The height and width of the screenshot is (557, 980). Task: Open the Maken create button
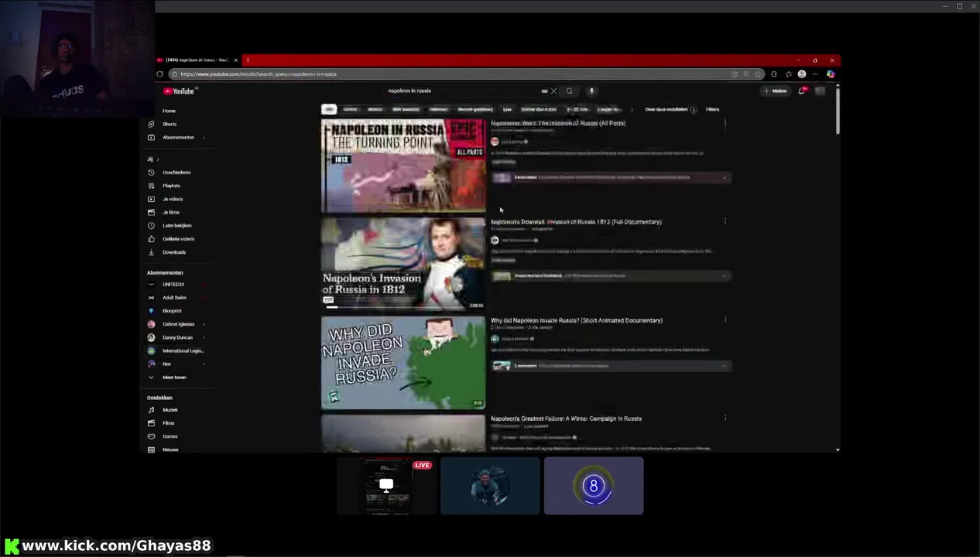coord(775,91)
